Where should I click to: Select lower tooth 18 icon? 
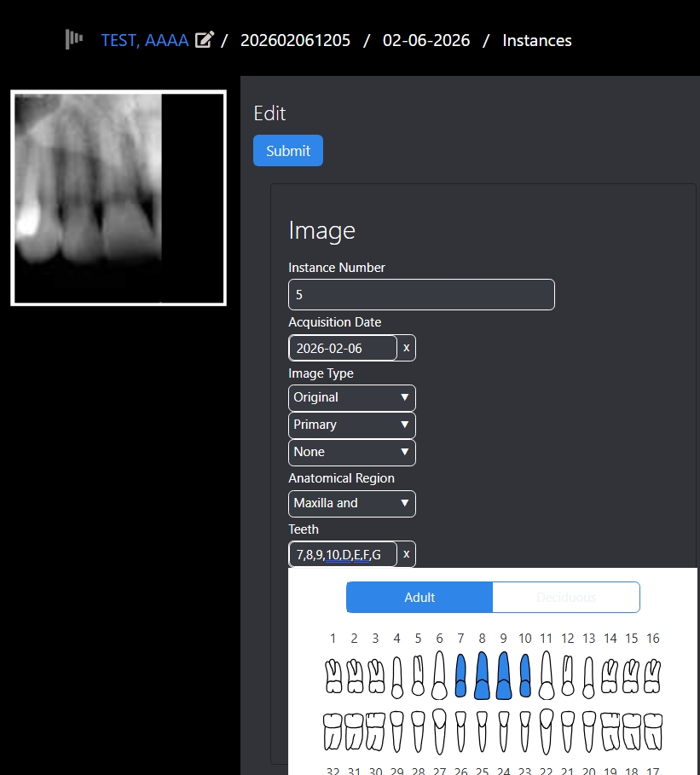pos(631,732)
